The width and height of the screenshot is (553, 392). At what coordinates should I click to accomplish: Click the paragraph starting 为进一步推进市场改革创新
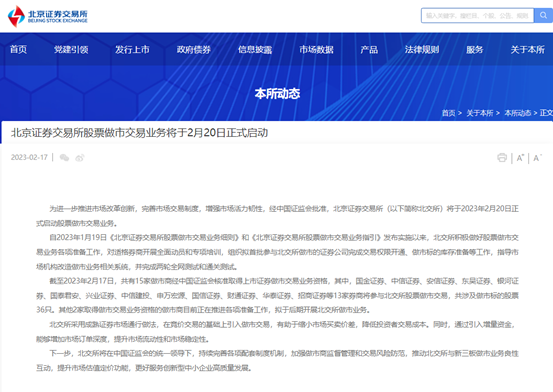[277, 216]
